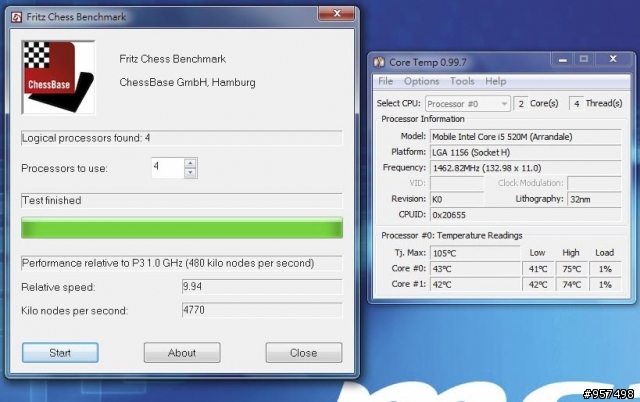Click the Lithography field 32nm
This screenshot has height=402, width=640.
594,199
